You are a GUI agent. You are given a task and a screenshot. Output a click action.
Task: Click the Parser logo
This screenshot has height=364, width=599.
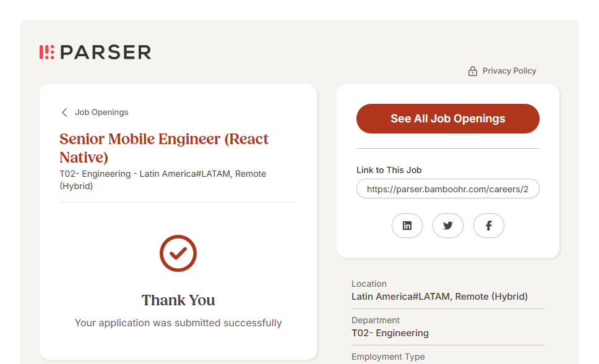click(x=95, y=53)
